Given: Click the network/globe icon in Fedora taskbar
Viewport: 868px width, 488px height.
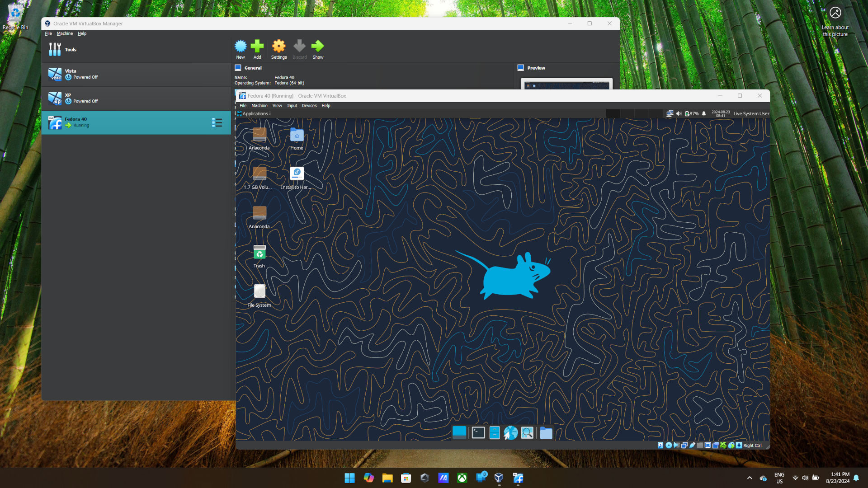Looking at the screenshot, I should click(x=511, y=433).
